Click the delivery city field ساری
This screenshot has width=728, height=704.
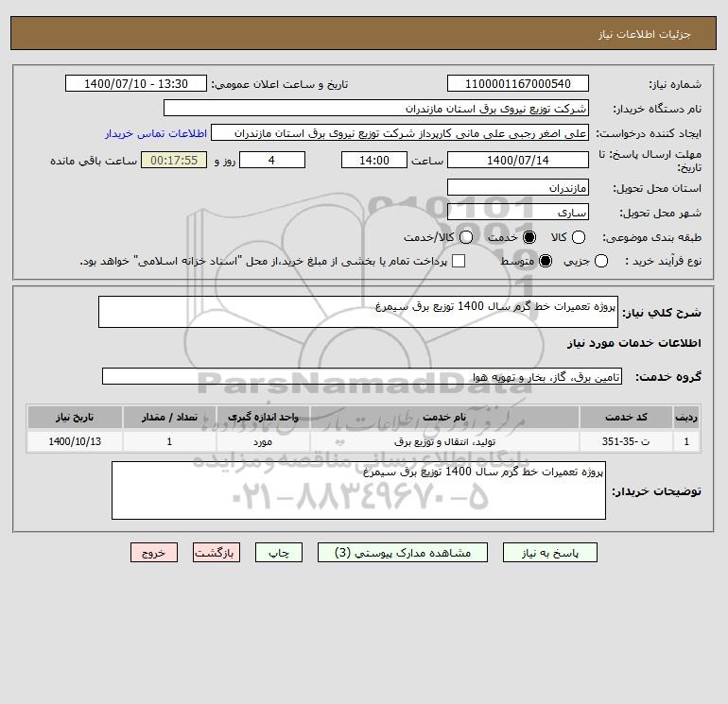pos(518,212)
